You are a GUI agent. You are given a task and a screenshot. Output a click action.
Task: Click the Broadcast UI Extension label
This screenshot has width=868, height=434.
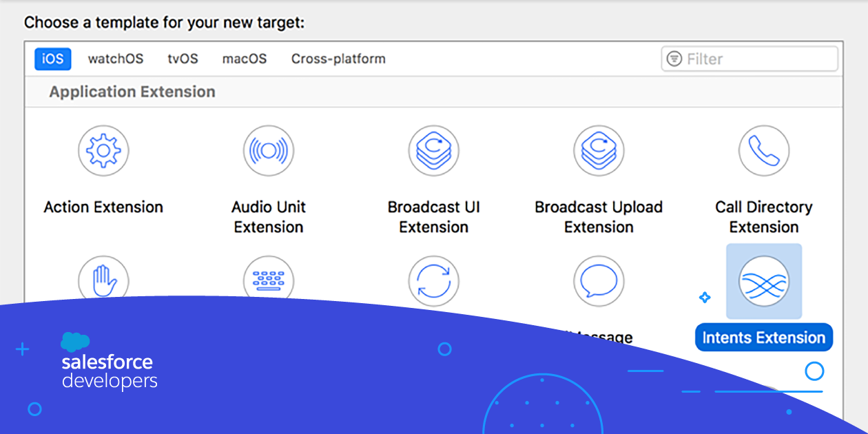[434, 217]
